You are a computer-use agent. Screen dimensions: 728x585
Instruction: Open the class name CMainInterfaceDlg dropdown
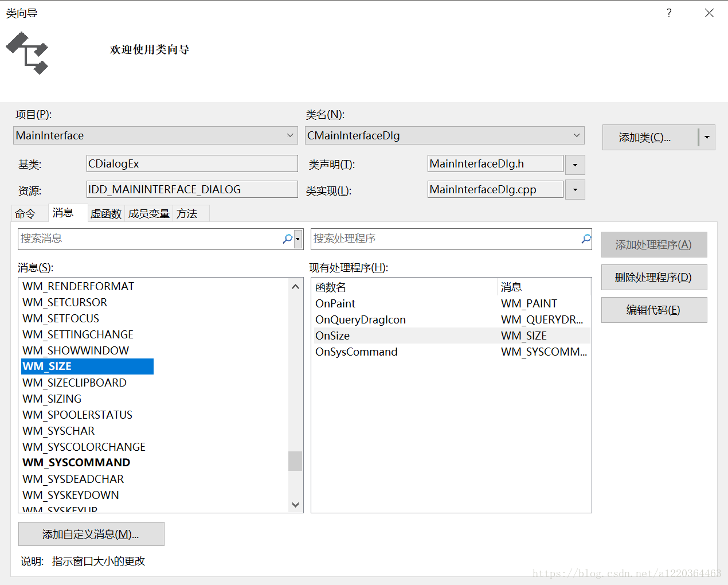[445, 135]
